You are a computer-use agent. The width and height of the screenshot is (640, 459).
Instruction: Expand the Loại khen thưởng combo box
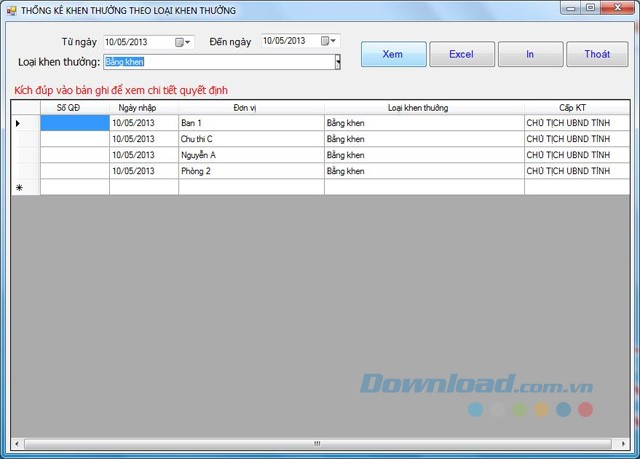tap(337, 62)
